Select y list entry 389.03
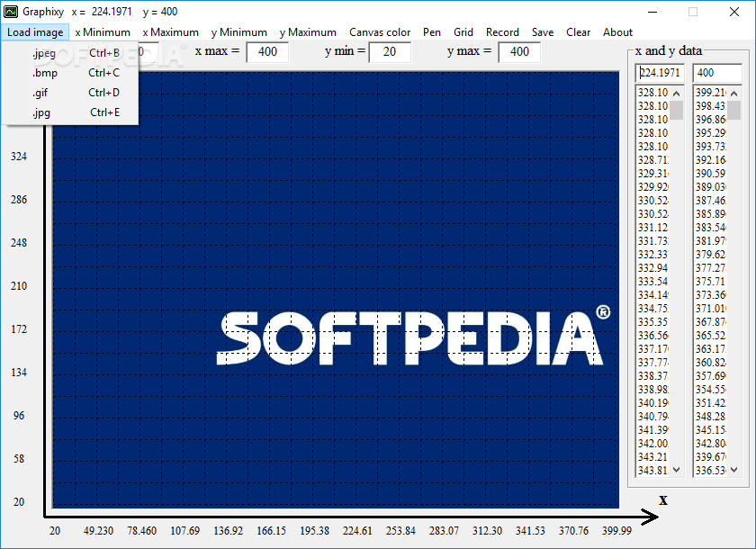 click(711, 187)
